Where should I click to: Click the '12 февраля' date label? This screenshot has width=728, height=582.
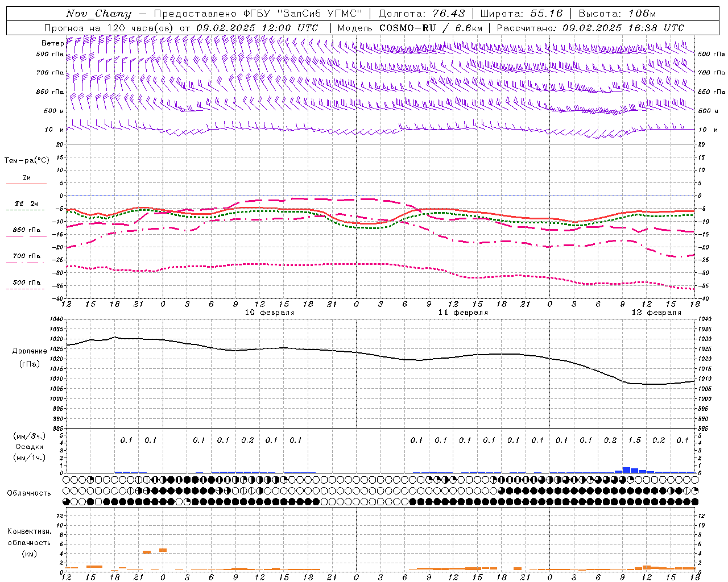click(656, 313)
